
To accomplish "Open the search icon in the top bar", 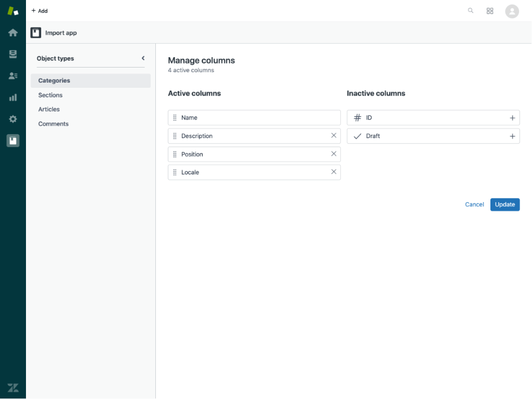I will [x=470, y=10].
